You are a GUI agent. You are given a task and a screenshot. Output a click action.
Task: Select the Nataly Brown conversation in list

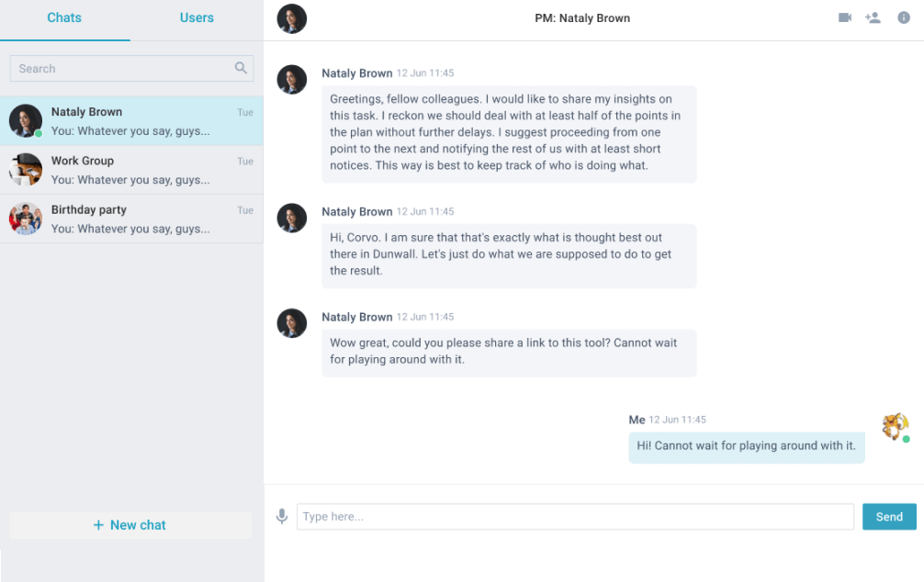pyautogui.click(x=131, y=121)
